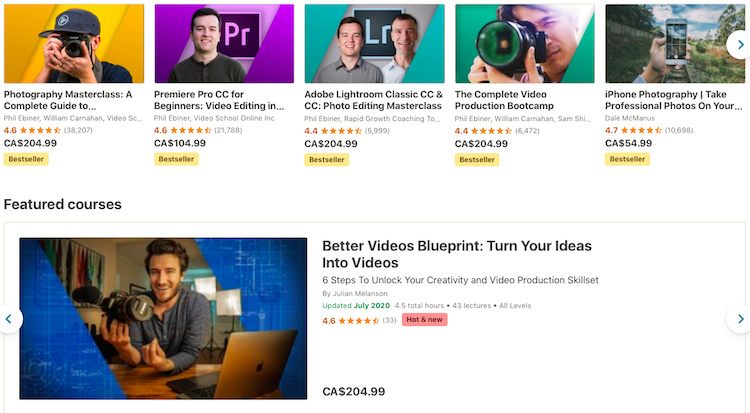Click the Hot & new badge
The image size is (750, 413).
click(424, 320)
